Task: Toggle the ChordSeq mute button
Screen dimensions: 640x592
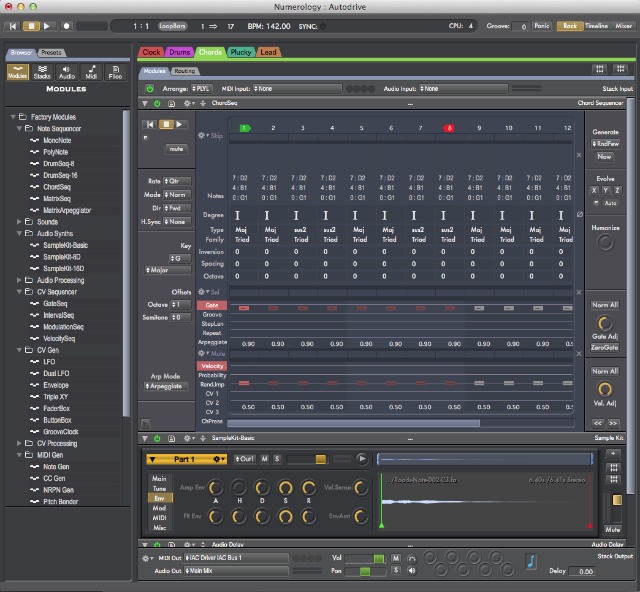Action: click(x=176, y=149)
